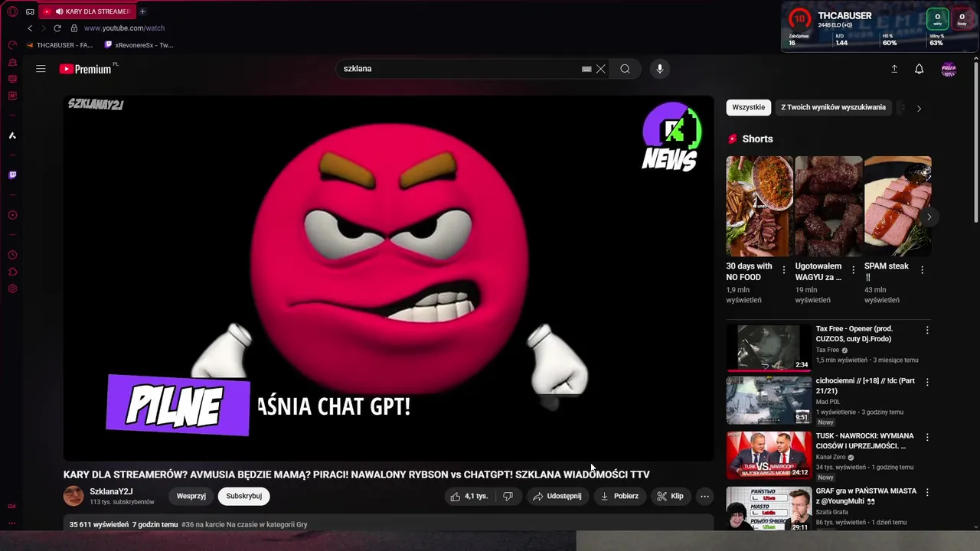Open GX Control speedometer icon
Screen dimensions: 980x551
tap(12, 45)
